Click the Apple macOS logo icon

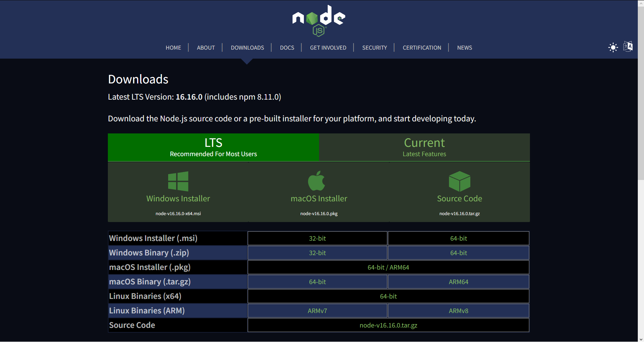316,181
